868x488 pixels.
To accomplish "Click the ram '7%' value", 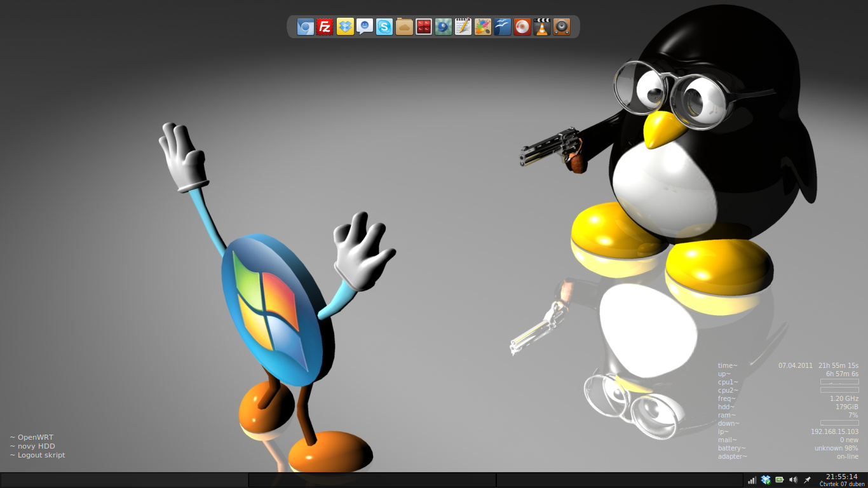I will [x=853, y=415].
